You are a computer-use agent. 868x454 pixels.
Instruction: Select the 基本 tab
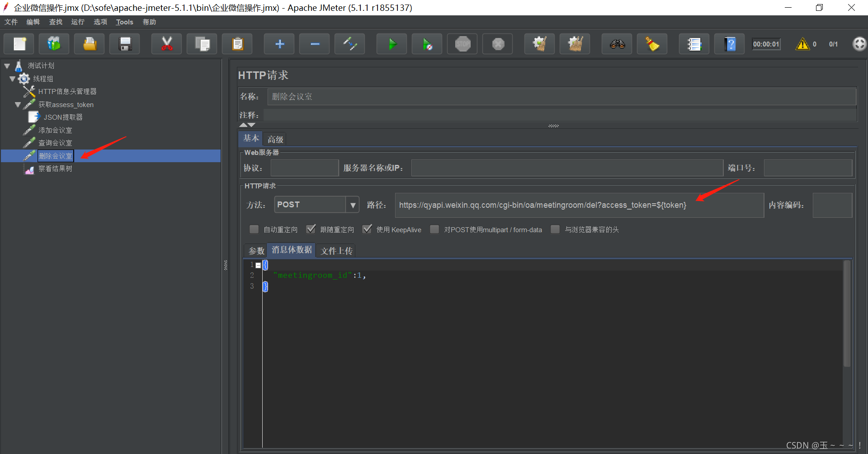coord(251,138)
